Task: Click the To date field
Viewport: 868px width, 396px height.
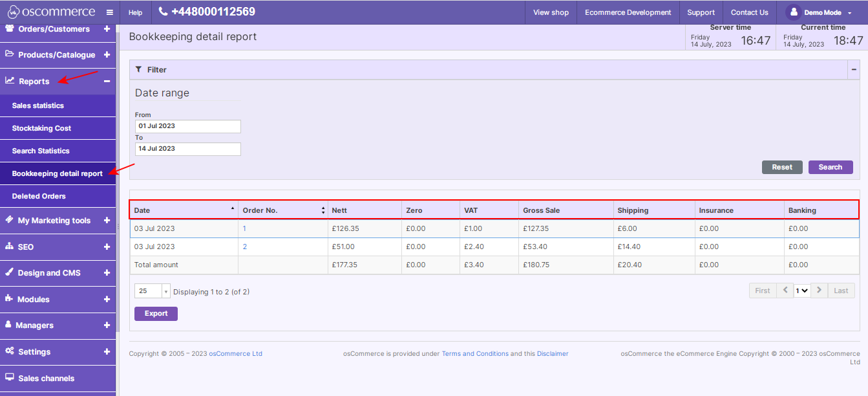Action: (187, 149)
